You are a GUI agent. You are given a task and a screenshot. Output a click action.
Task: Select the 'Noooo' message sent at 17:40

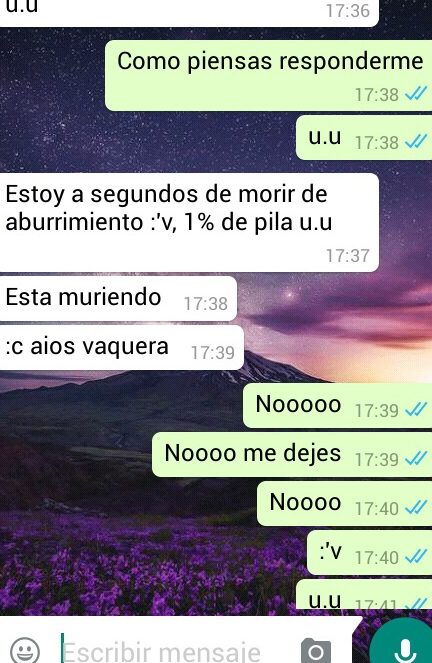(x=345, y=503)
